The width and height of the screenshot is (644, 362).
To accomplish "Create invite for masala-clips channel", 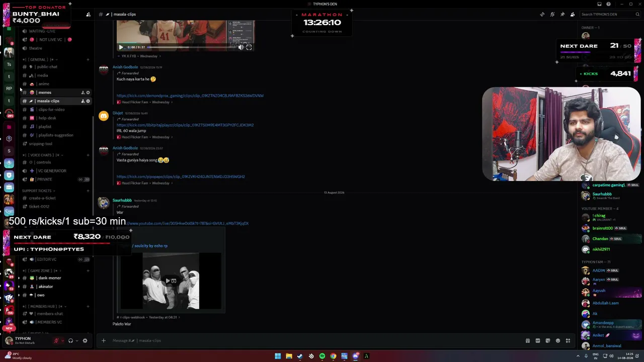I will pyautogui.click(x=83, y=101).
